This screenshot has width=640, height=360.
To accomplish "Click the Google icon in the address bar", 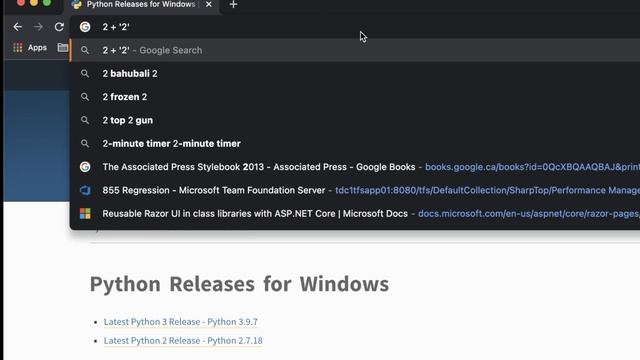I will 85,27.
